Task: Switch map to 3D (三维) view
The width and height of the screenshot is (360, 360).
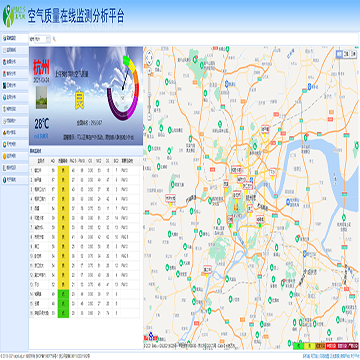Action: pos(353,54)
